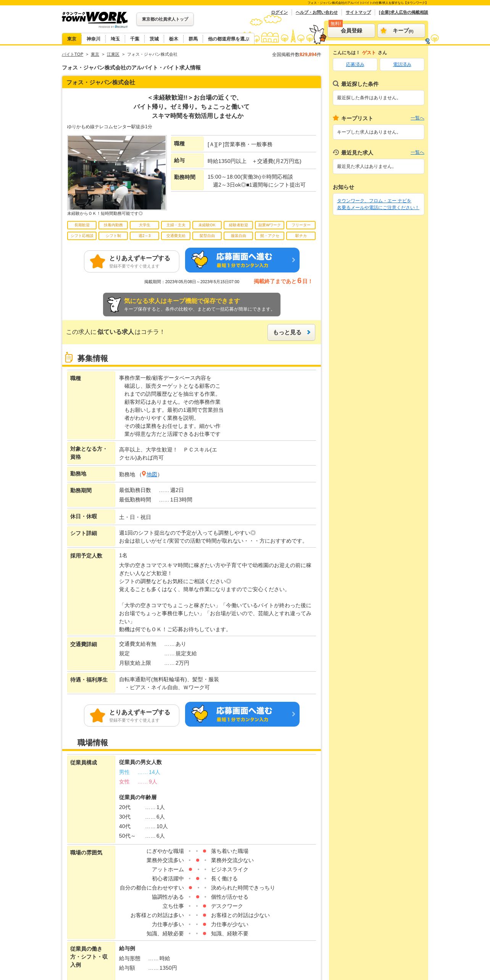Click the star icon beside キープリスト heading
This screenshot has height=980, width=490.
pos(336,118)
